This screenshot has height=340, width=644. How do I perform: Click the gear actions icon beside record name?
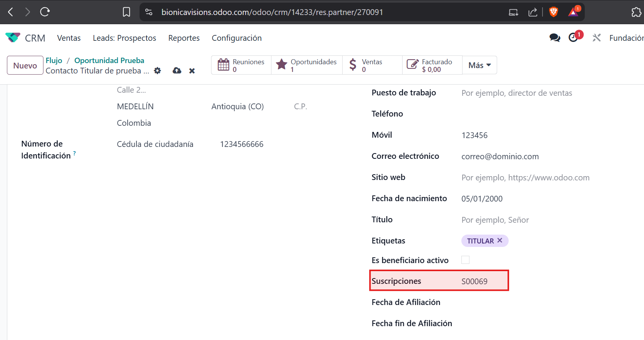click(x=157, y=71)
